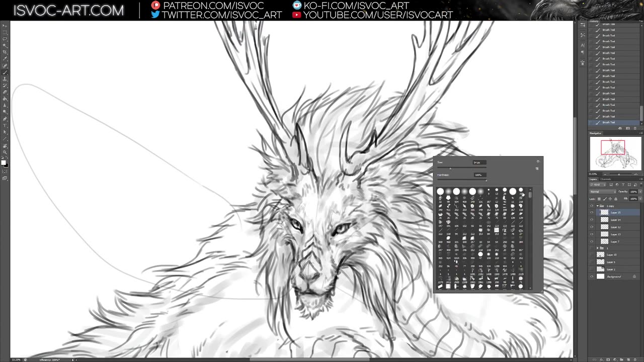Select the Rectangular Marquee tool
Image resolution: width=644 pixels, height=362 pixels.
[x=5, y=32]
